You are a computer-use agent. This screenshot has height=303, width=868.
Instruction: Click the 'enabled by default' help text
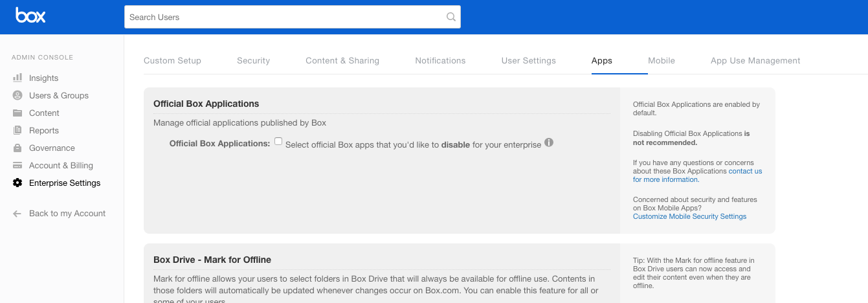pos(696,108)
